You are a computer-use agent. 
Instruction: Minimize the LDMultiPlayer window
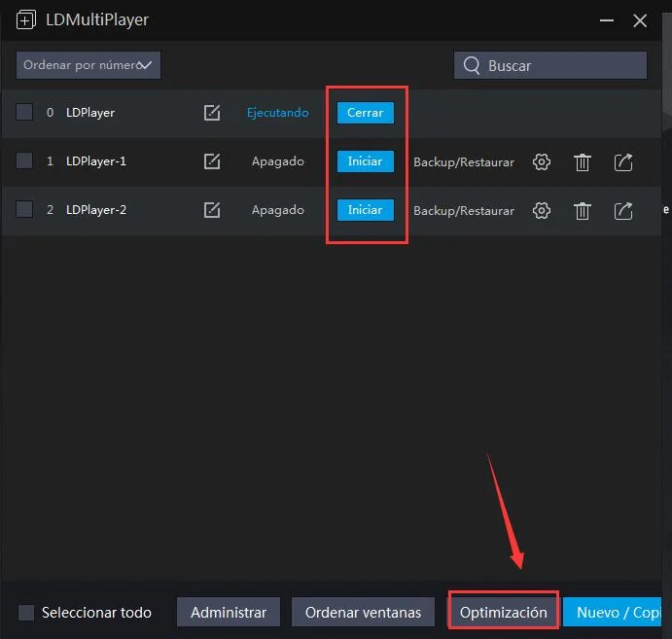(607, 20)
